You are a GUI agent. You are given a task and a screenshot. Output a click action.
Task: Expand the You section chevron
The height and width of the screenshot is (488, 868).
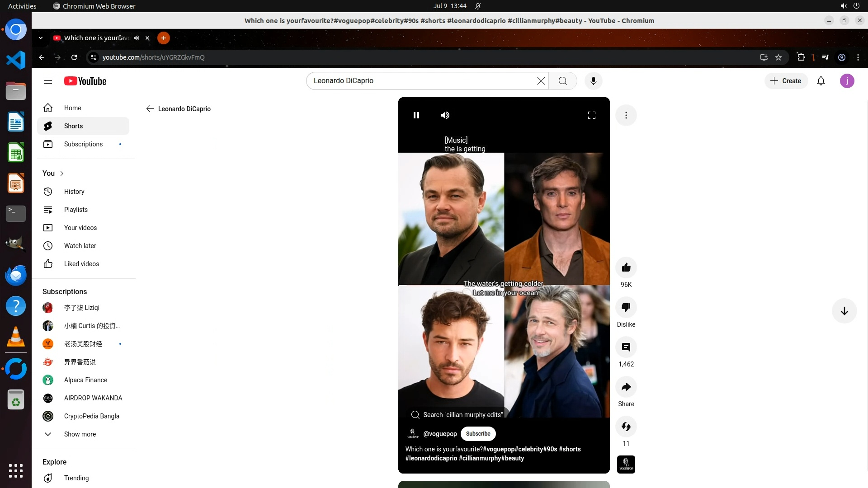tap(62, 174)
